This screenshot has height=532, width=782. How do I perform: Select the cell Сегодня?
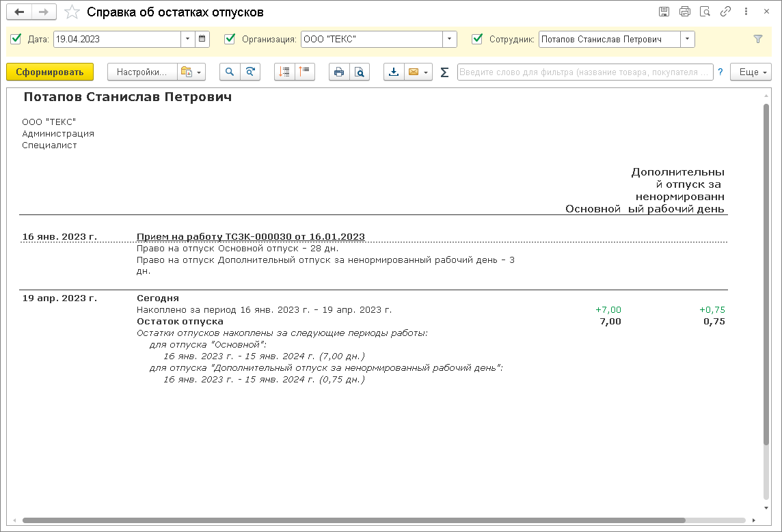pyautogui.click(x=158, y=298)
